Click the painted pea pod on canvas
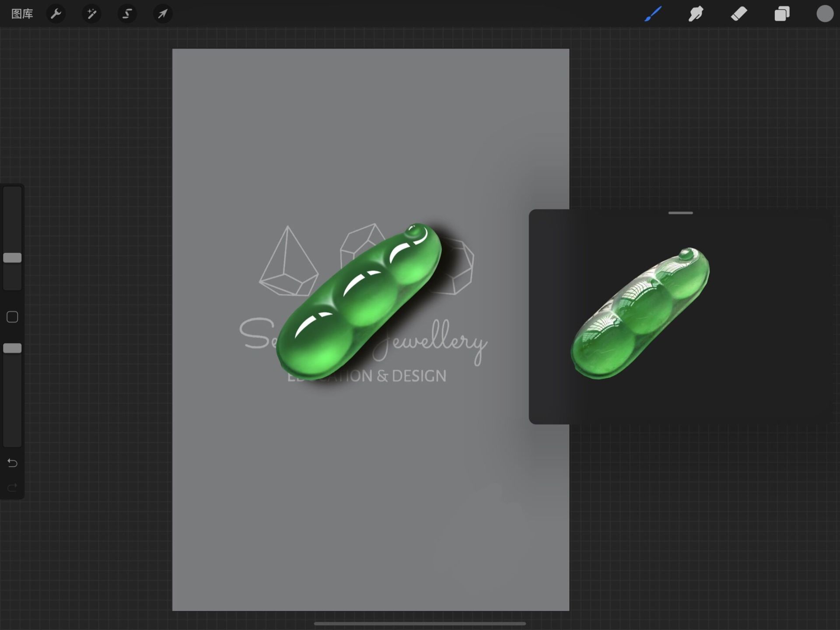Viewport: 840px width, 630px height. coord(359,302)
